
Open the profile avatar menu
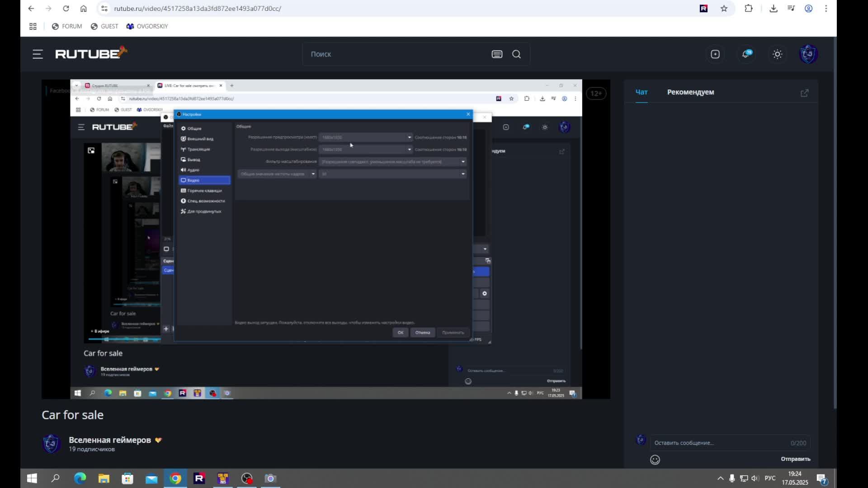point(808,54)
